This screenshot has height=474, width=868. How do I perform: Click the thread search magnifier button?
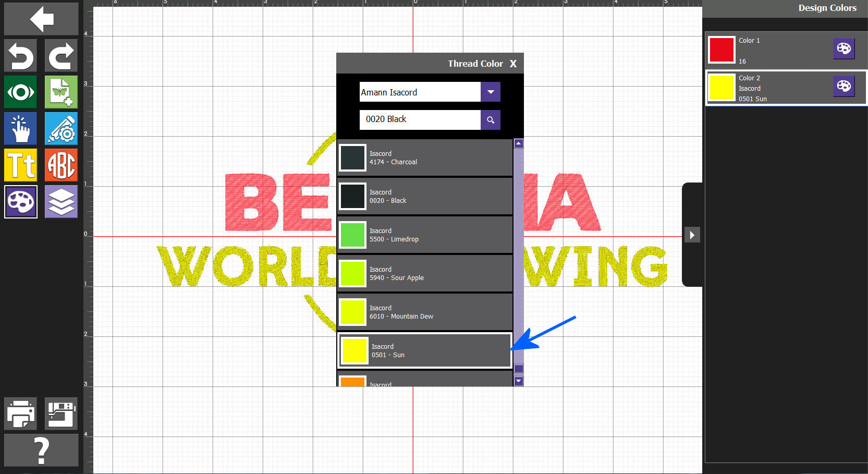click(491, 120)
